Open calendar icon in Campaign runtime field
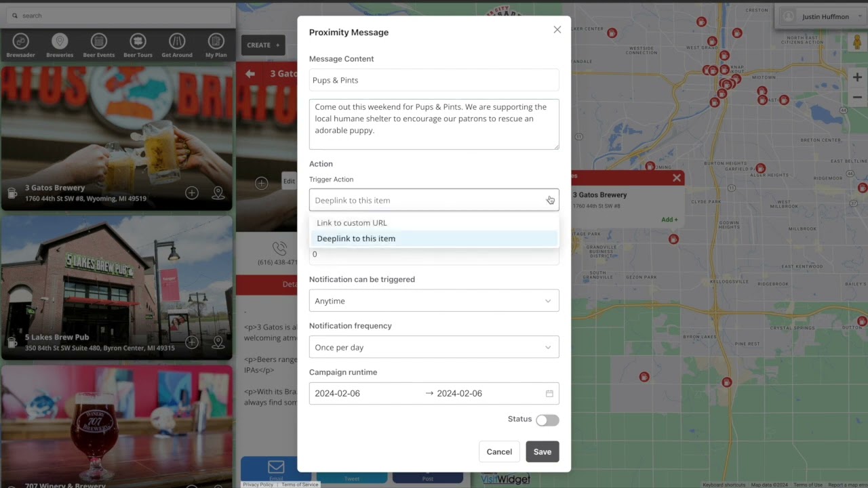The image size is (868, 488). [549, 394]
